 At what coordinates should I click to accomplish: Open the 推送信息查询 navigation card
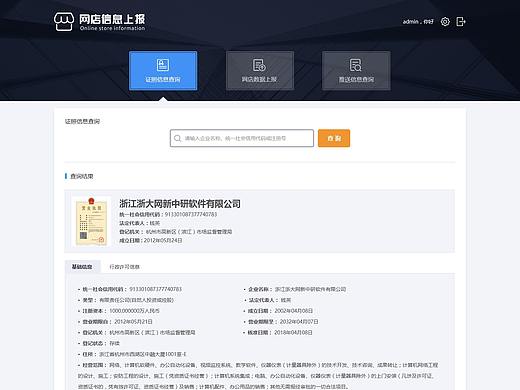pyautogui.click(x=356, y=71)
